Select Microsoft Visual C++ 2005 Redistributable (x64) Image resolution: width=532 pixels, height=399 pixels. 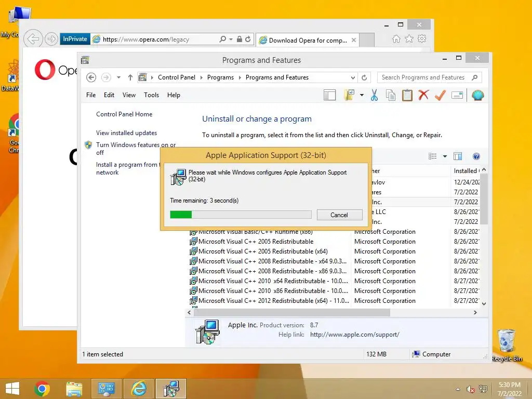263,251
